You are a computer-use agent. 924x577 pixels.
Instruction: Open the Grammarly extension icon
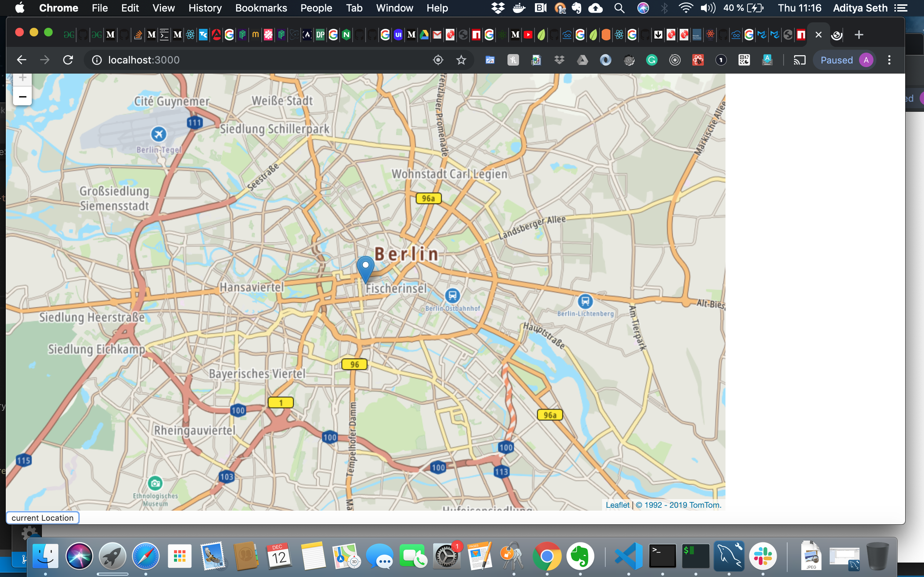[x=652, y=60]
